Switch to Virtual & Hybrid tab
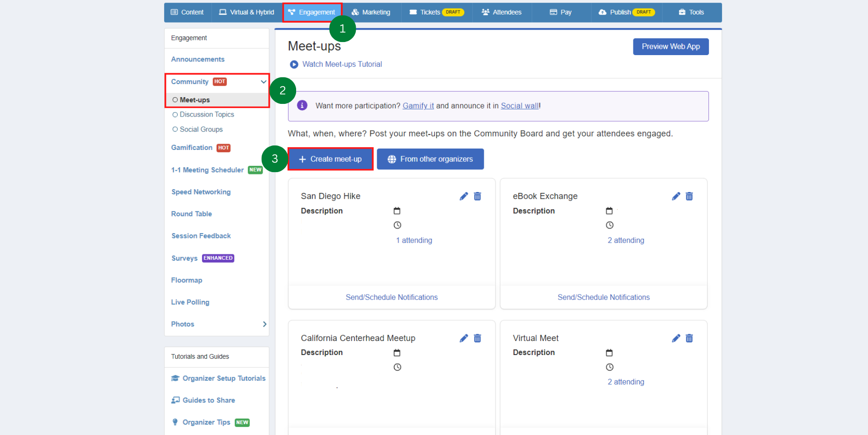The width and height of the screenshot is (868, 435). coord(246,12)
